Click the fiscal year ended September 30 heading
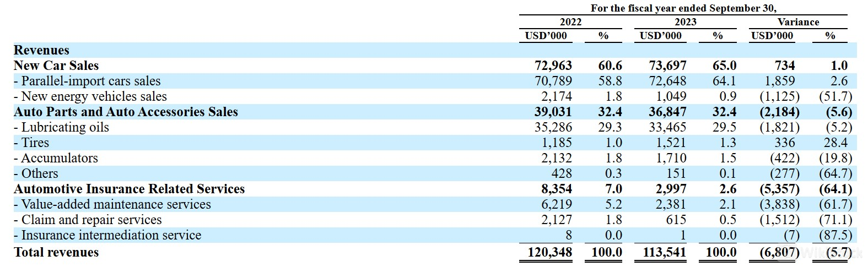 click(683, 8)
